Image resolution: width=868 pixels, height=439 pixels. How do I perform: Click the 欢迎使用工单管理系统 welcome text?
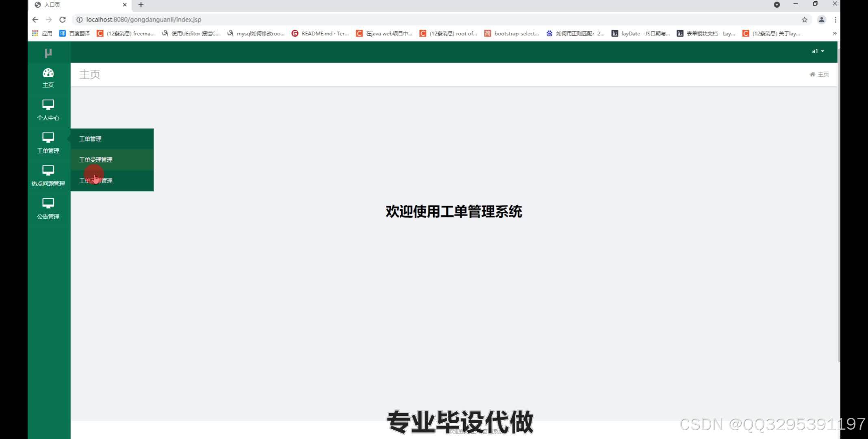pos(454,211)
